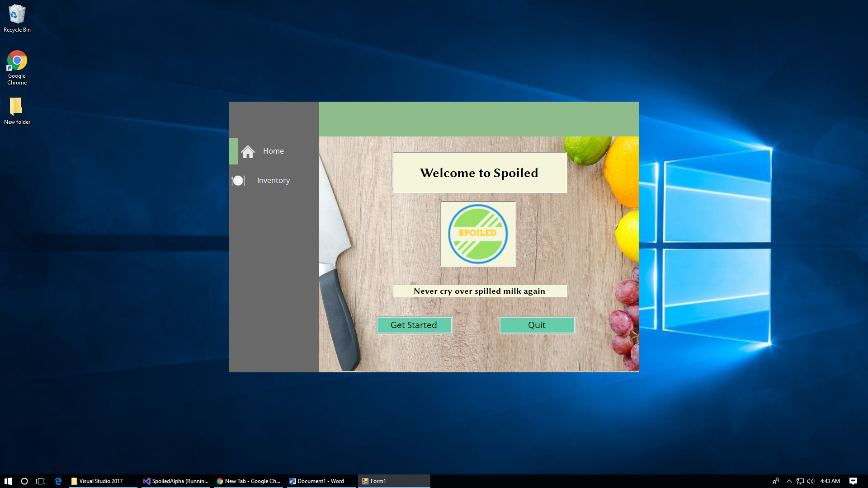Click the Cortana search circle icon
868x488 pixels.
click(x=24, y=481)
